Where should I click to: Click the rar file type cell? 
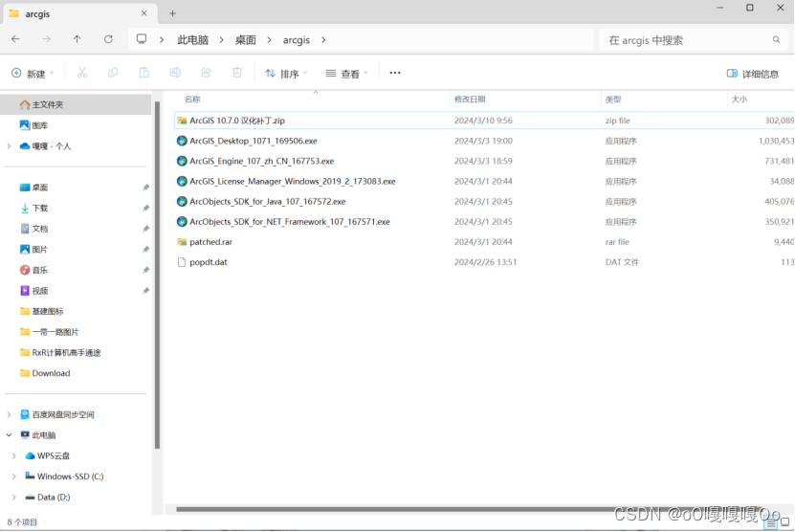coord(617,242)
